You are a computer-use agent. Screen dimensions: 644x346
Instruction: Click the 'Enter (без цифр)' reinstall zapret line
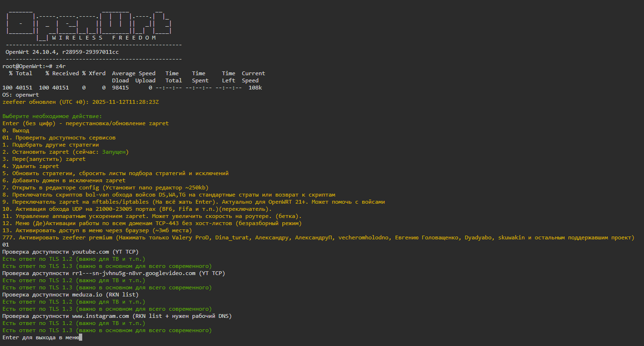tap(86, 123)
